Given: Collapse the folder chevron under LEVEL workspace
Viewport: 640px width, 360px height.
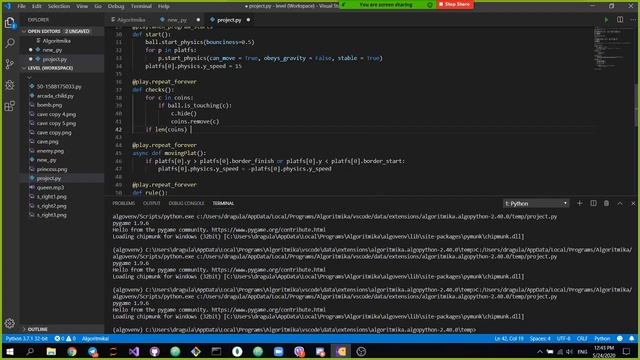Looking at the screenshot, I should click(x=29, y=77).
